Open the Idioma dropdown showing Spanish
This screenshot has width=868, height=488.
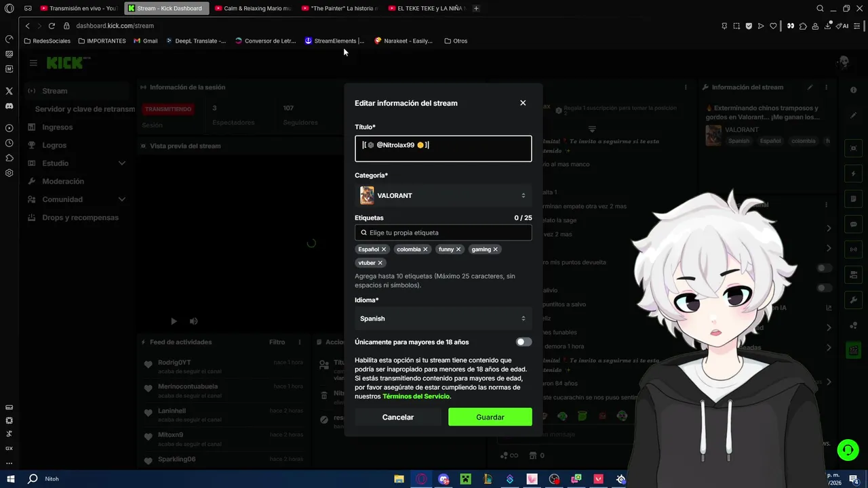(x=443, y=319)
